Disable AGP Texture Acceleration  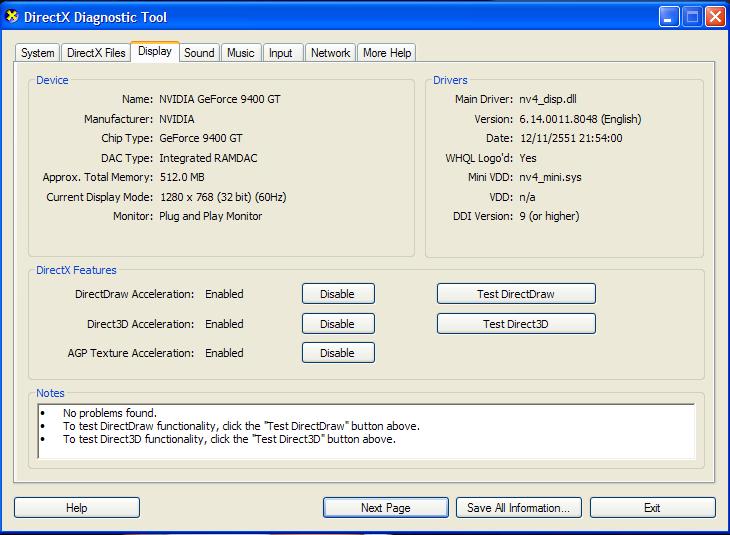point(337,353)
